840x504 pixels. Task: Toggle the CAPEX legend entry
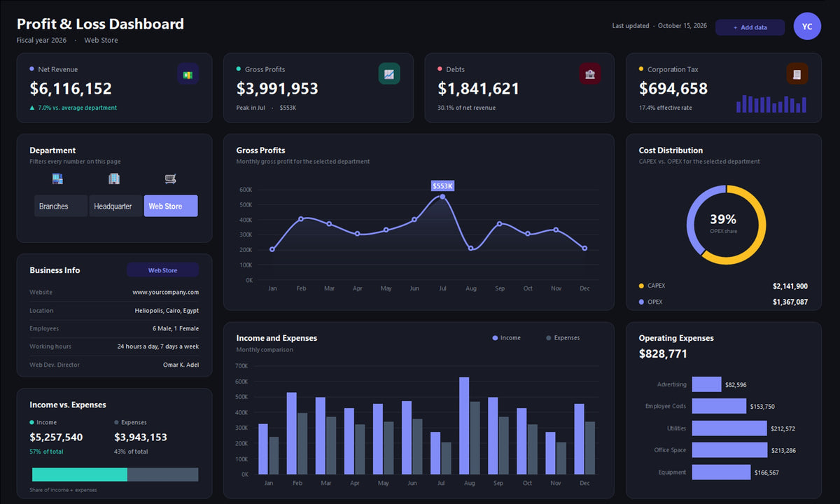(x=652, y=286)
